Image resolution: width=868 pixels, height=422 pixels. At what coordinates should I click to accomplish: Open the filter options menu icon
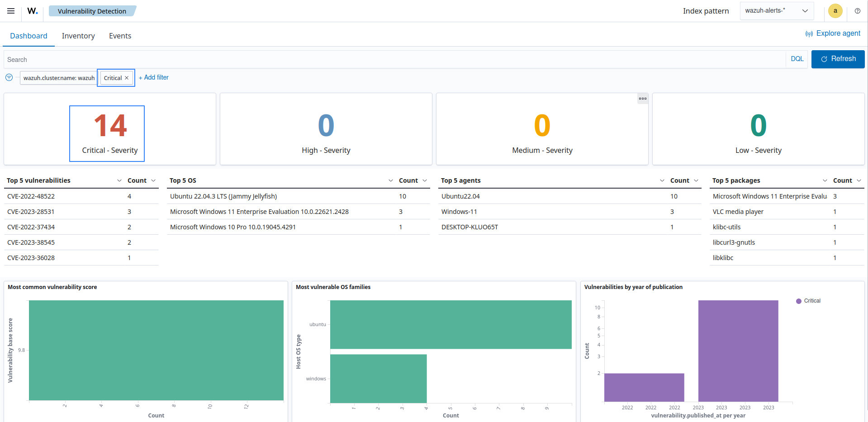(x=9, y=77)
